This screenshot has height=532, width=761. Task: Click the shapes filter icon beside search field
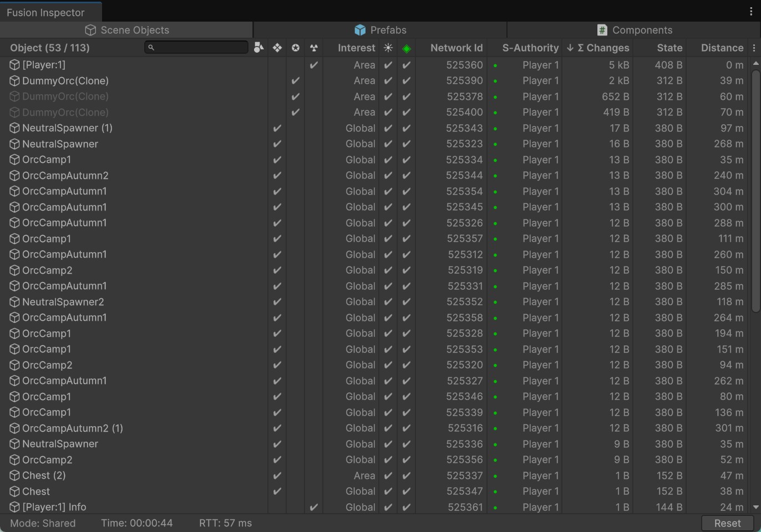click(x=258, y=48)
